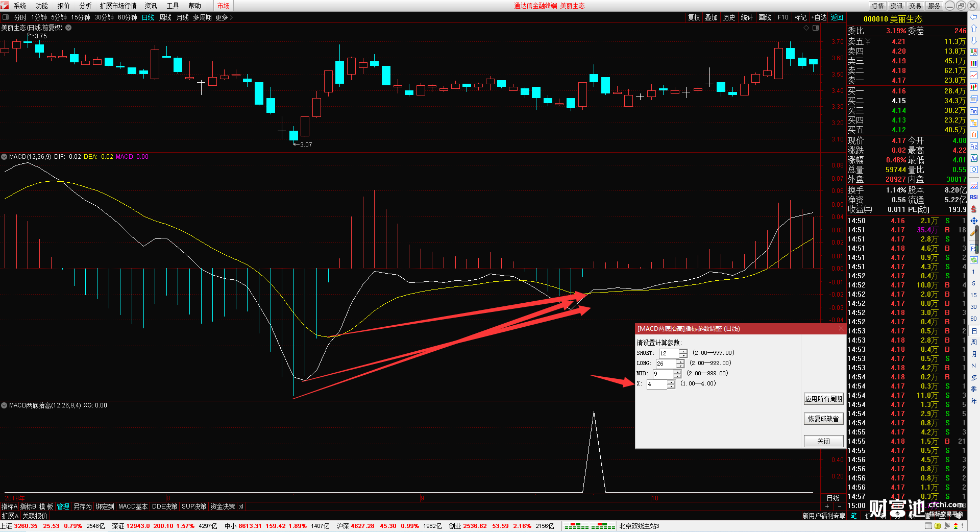
Task: Switch to the 周线 period tab
Action: tap(165, 17)
